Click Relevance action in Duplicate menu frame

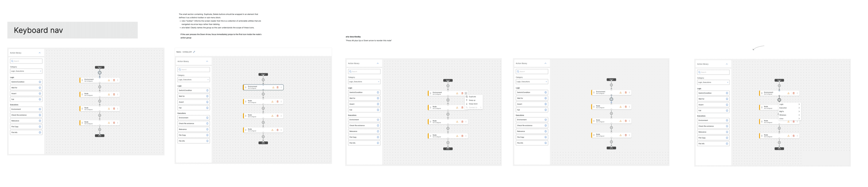point(364,132)
